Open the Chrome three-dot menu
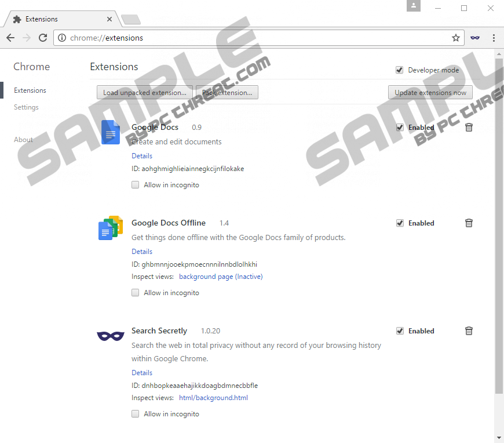This screenshot has width=504, height=443. 494,38
